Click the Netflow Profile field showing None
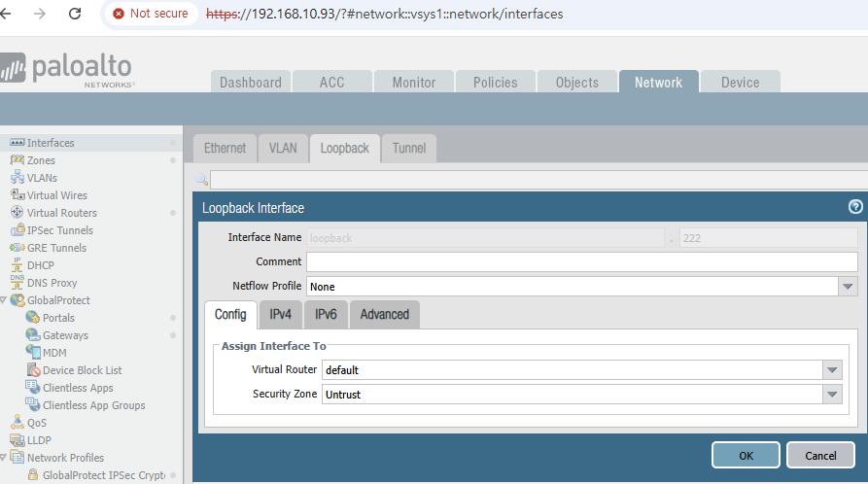 pos(573,287)
